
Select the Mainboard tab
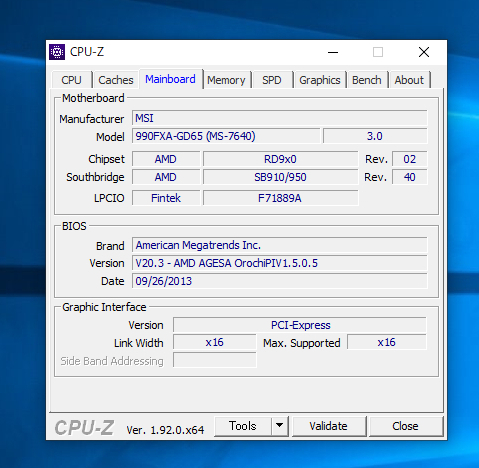(170, 79)
